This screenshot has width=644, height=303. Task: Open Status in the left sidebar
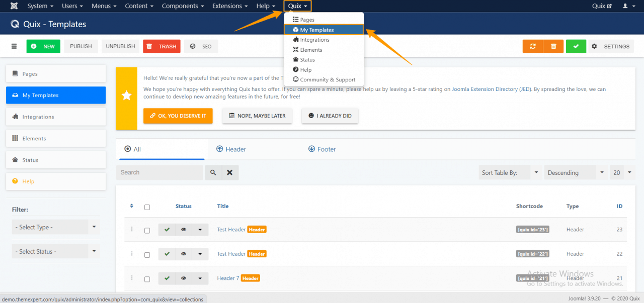click(56, 160)
